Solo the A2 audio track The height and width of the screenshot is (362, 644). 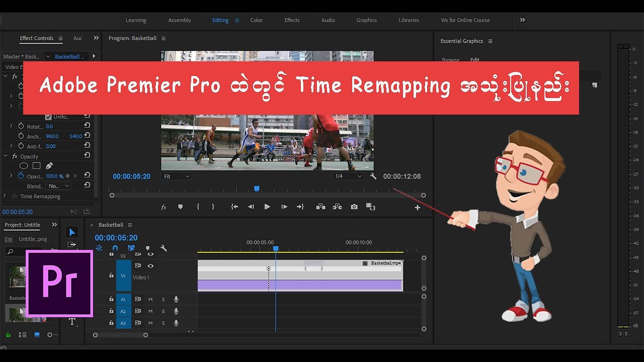click(163, 311)
